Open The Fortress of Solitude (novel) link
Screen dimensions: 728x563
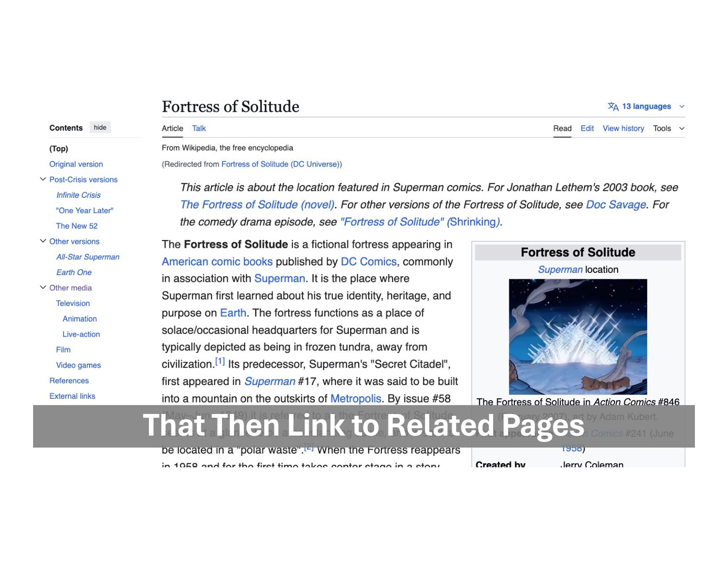(257, 205)
